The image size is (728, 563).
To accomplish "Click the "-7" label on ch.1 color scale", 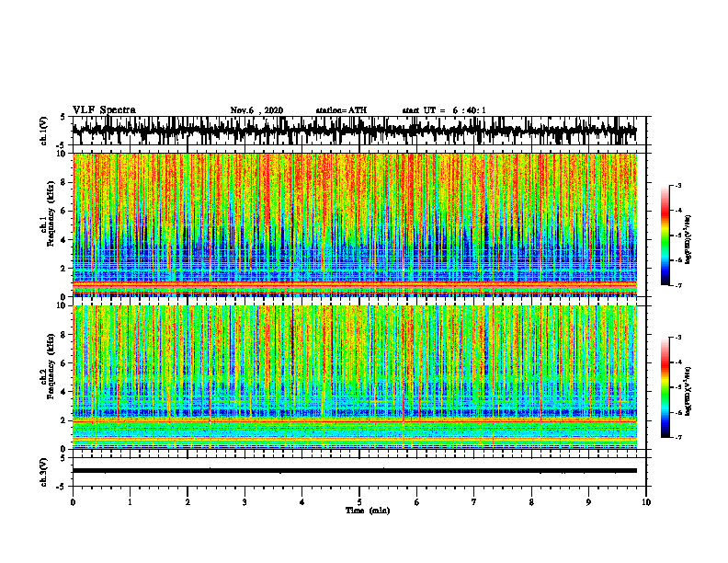I will pos(678,285).
